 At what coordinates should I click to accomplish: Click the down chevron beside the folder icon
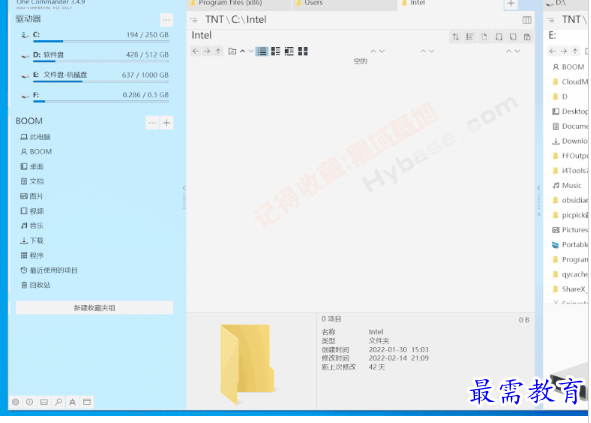(x=251, y=51)
